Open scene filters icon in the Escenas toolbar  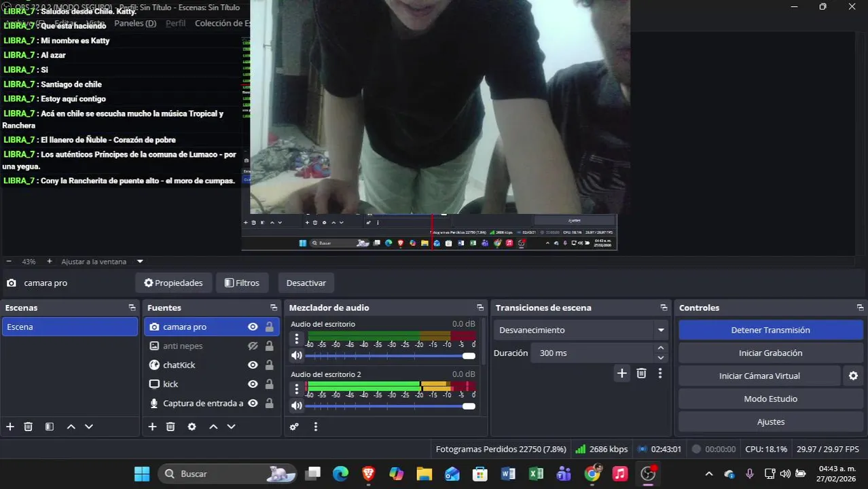point(50,427)
